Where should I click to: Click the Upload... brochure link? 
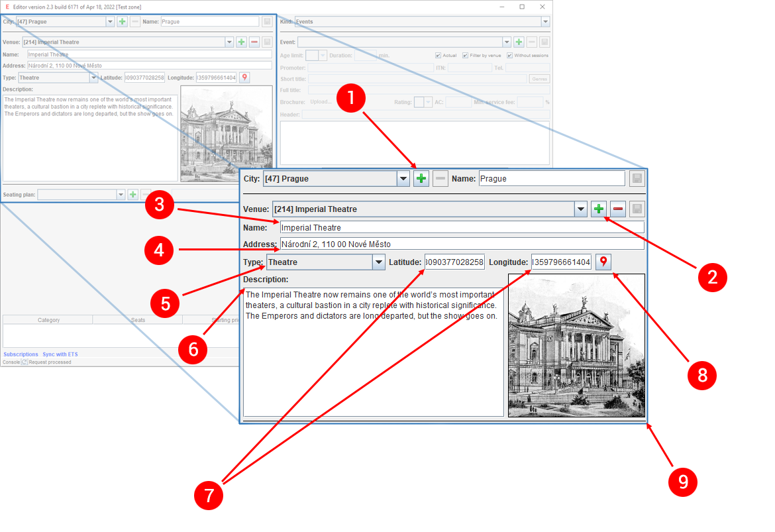321,102
